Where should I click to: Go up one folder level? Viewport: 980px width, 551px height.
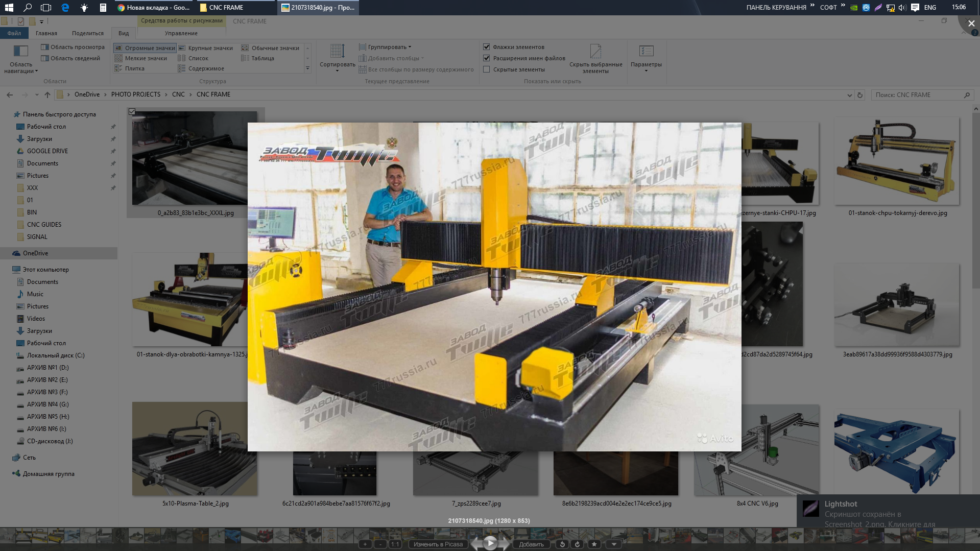[47, 95]
